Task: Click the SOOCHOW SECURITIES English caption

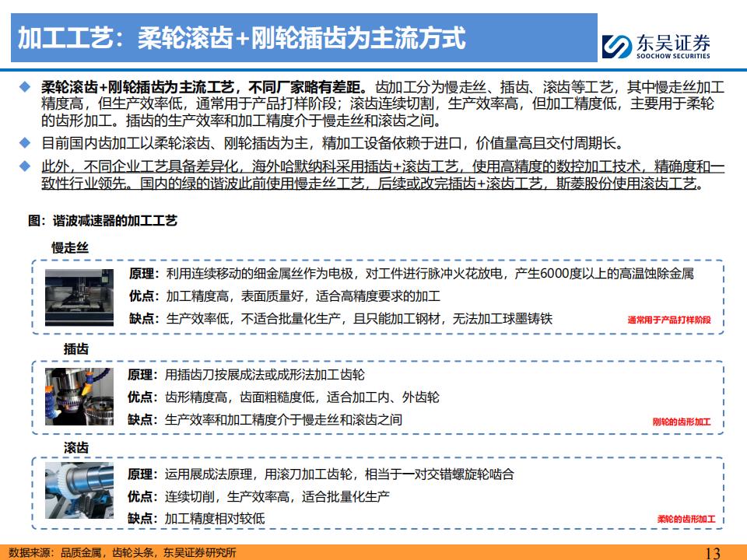Action: point(673,56)
